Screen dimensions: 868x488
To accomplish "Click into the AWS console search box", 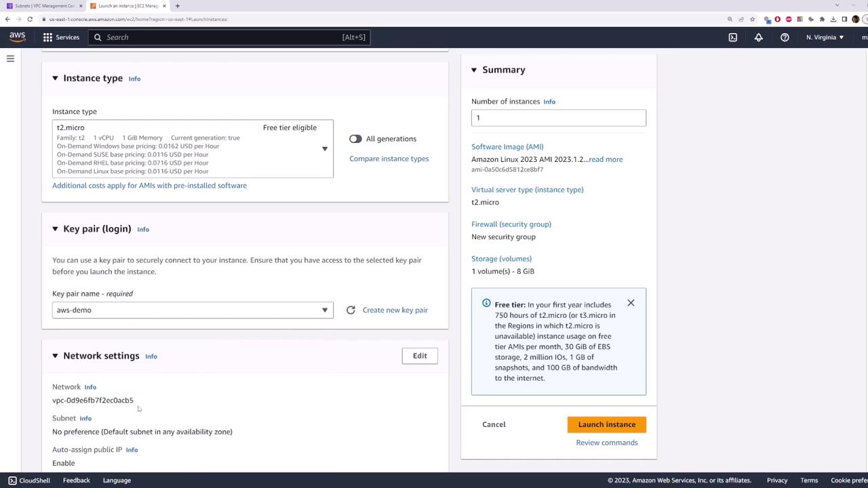I will (x=229, y=37).
